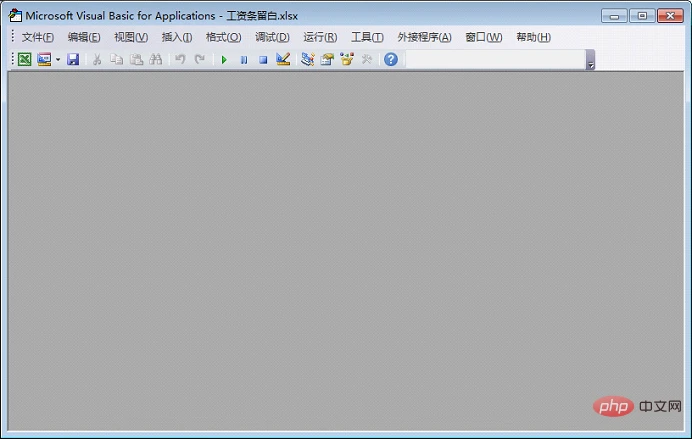Maximize the VBA editor window
The image size is (692, 439).
tap(642, 16)
